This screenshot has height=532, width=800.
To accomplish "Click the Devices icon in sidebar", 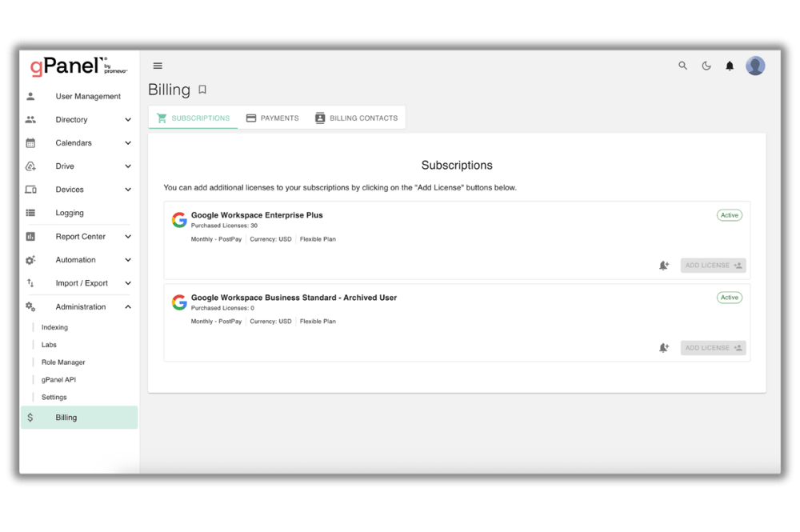I will 30,190.
